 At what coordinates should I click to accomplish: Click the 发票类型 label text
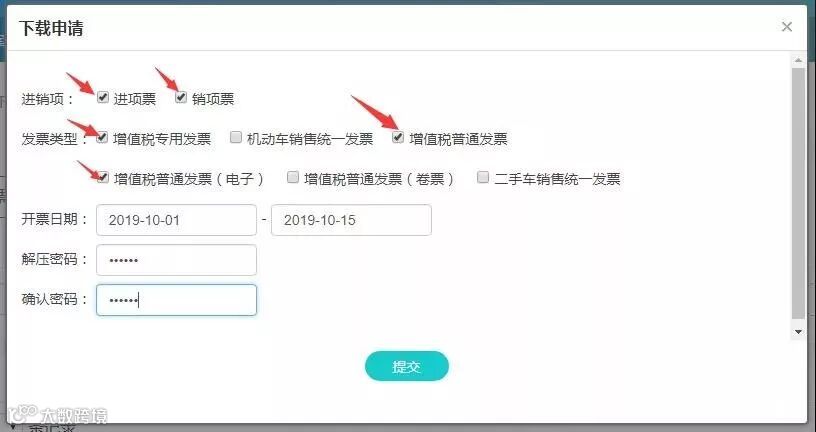point(50,139)
